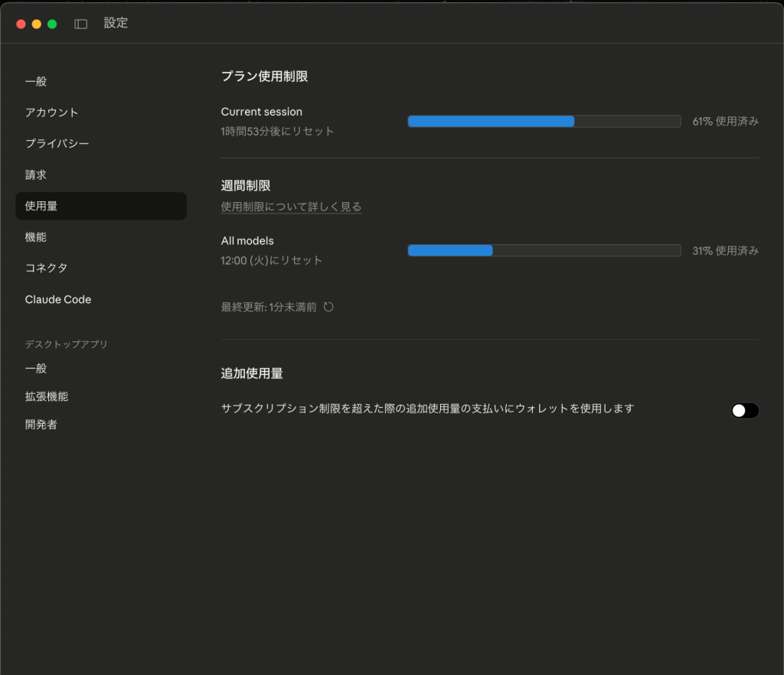Toggle the sidebar icon in the title bar
This screenshot has height=675, width=784.
pos(80,23)
